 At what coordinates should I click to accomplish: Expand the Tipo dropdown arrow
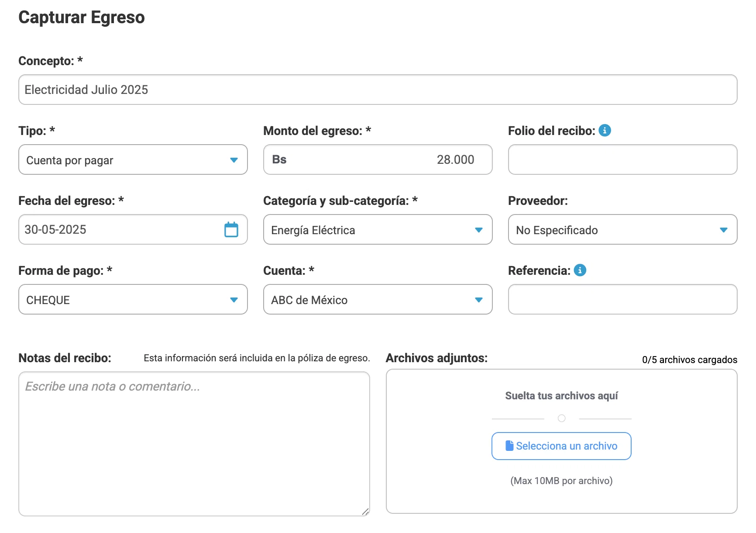pos(234,160)
